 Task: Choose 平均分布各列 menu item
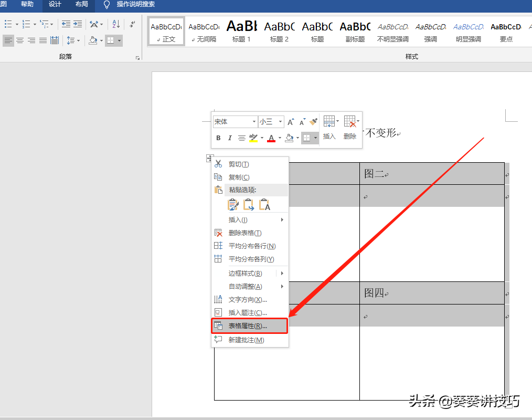250,259
